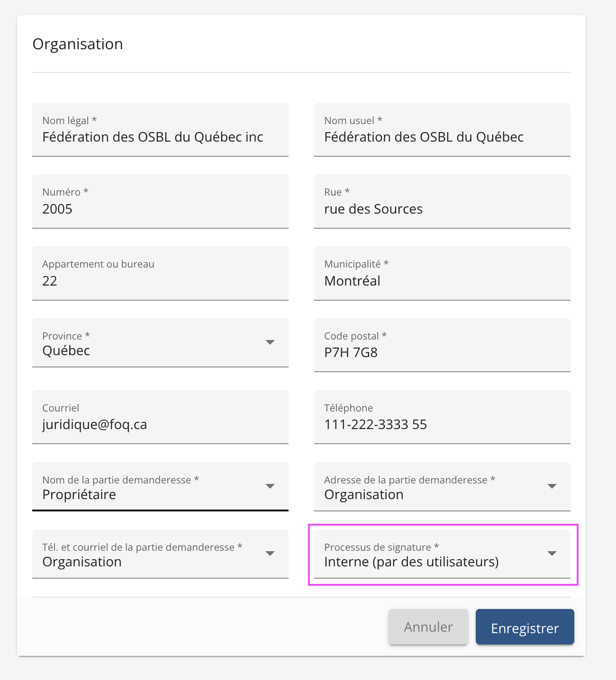Focus the Nom légal input field

click(x=160, y=137)
